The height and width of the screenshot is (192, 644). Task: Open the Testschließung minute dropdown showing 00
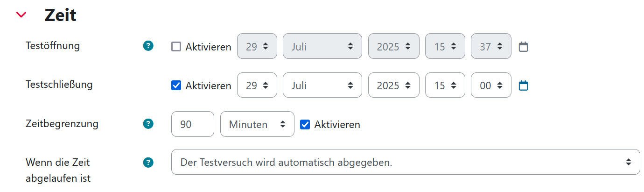[x=491, y=85]
